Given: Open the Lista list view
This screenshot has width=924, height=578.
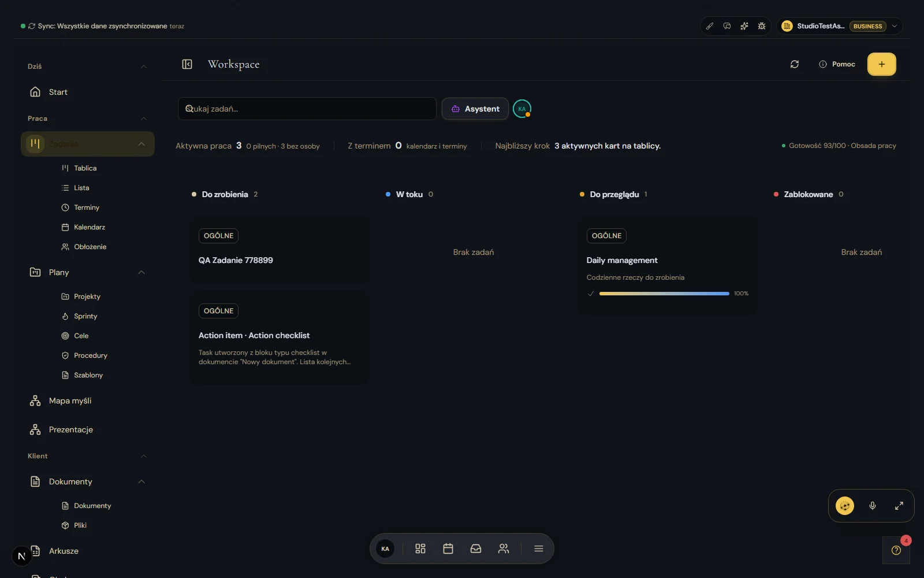Looking at the screenshot, I should pyautogui.click(x=81, y=188).
